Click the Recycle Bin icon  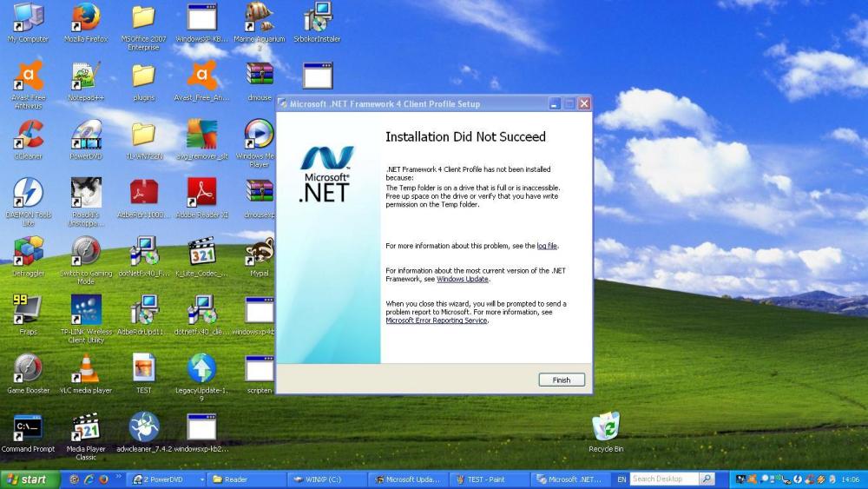coord(606,427)
